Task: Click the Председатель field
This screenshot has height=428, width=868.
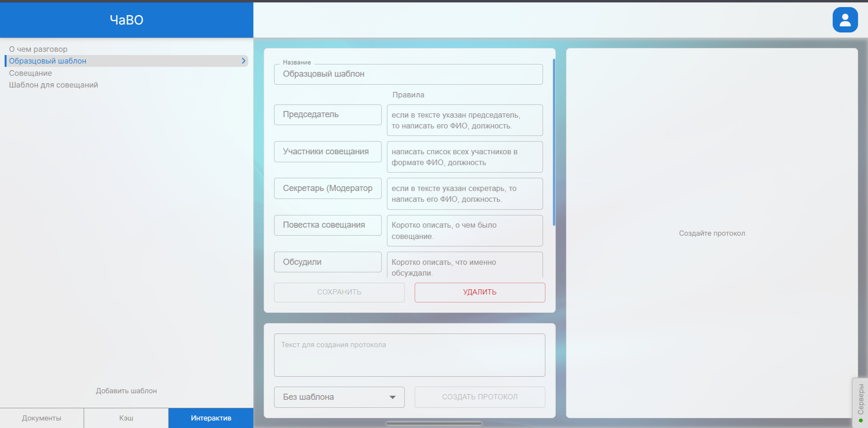Action: [328, 115]
